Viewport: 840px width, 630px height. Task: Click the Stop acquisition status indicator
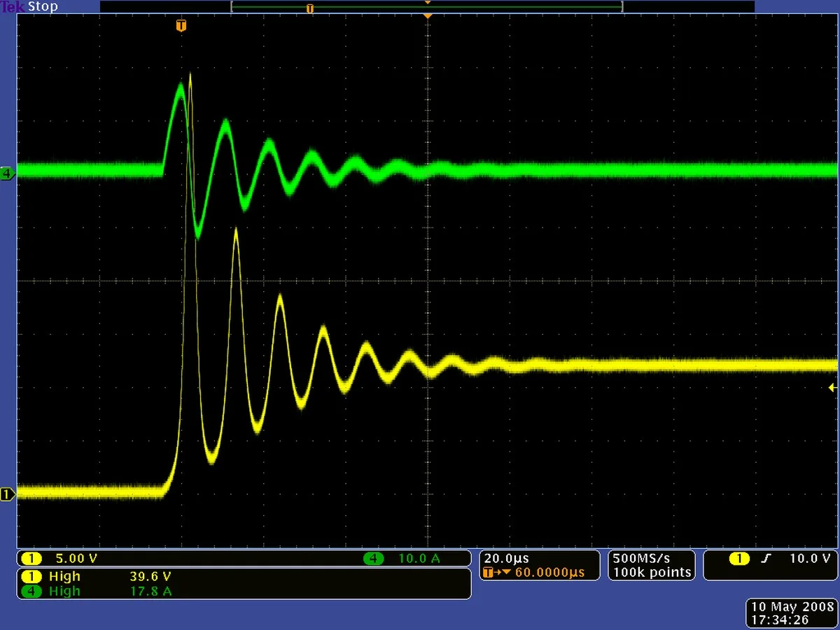pos(43,7)
